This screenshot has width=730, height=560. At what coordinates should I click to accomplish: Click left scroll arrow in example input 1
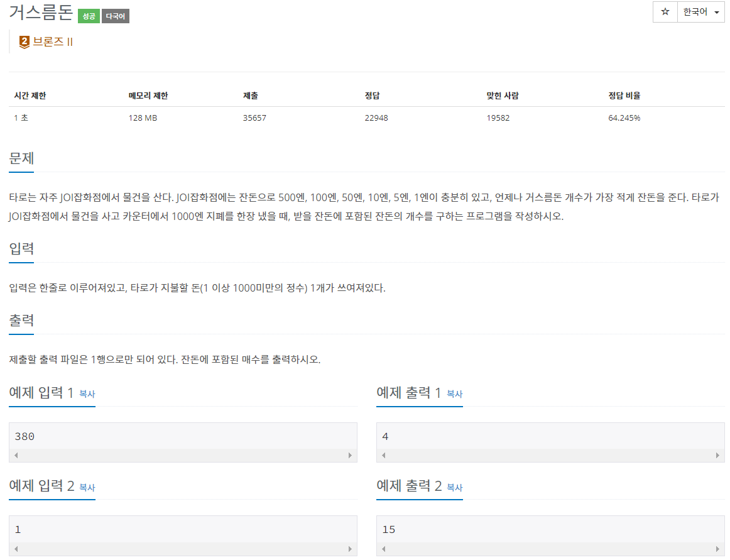[x=16, y=455]
